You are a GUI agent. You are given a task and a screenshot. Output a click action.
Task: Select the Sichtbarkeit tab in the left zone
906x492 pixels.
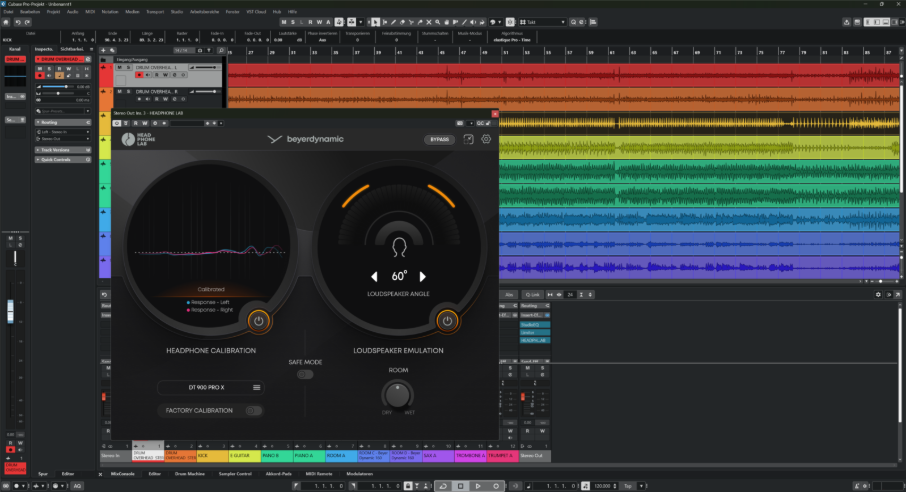72,49
